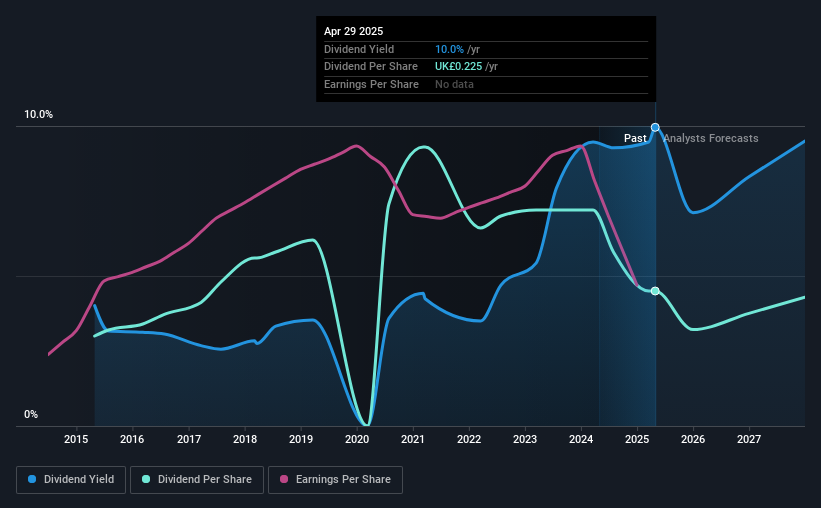Click the Earnings Per Share tooltip row label
The width and height of the screenshot is (821, 508).
point(371,84)
